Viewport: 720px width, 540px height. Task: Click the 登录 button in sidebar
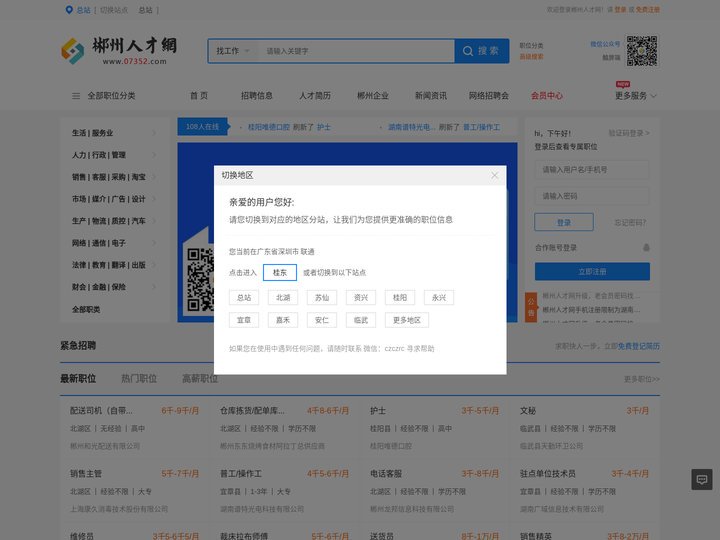564,222
